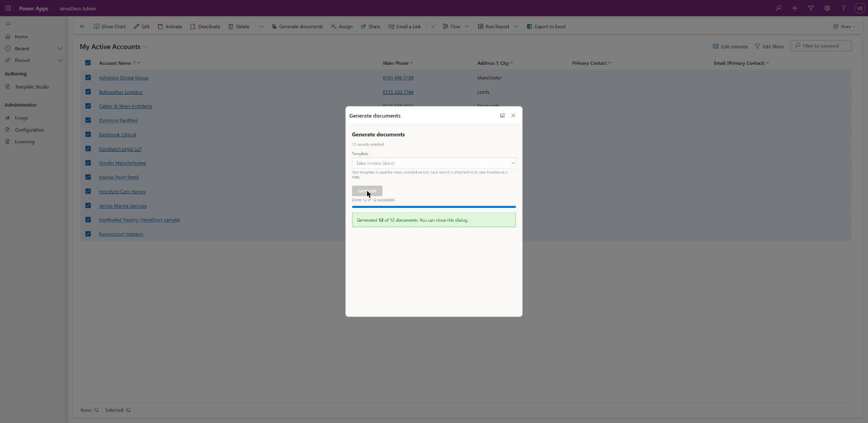Open the Delete command's overflow chevron
The width and height of the screenshot is (868, 423).
pos(261,27)
